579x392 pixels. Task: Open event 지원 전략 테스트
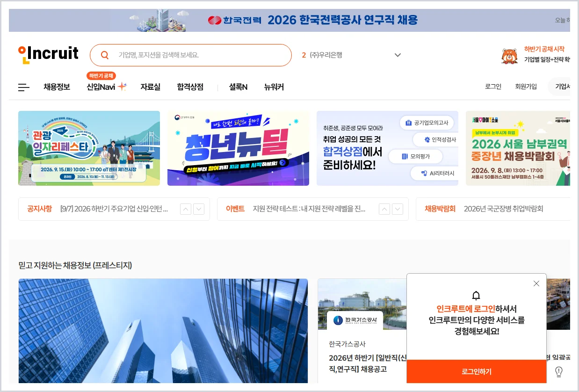click(309, 209)
